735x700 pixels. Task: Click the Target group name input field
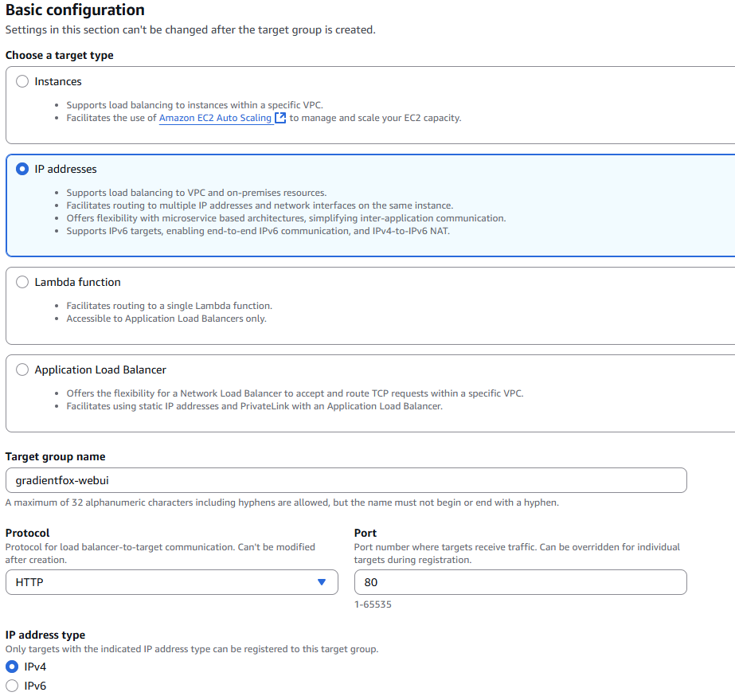pyautogui.click(x=346, y=480)
